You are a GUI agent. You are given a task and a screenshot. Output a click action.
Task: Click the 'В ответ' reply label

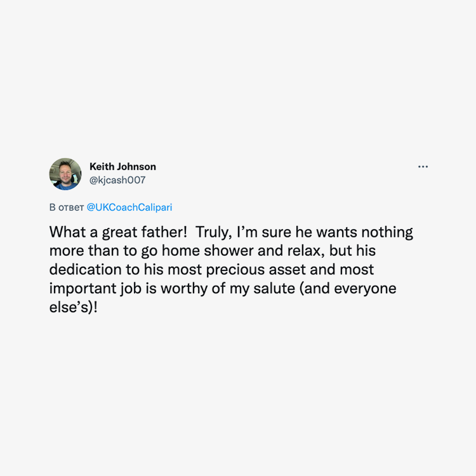pos(67,208)
